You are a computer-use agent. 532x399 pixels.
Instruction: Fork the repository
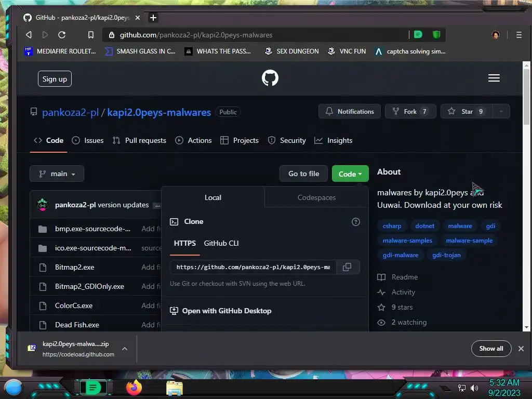click(x=410, y=111)
